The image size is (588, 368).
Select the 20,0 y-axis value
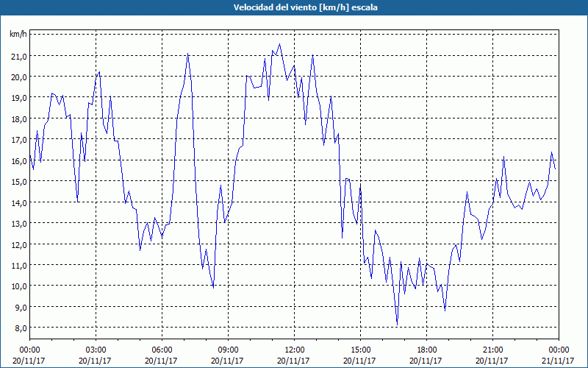coord(19,77)
